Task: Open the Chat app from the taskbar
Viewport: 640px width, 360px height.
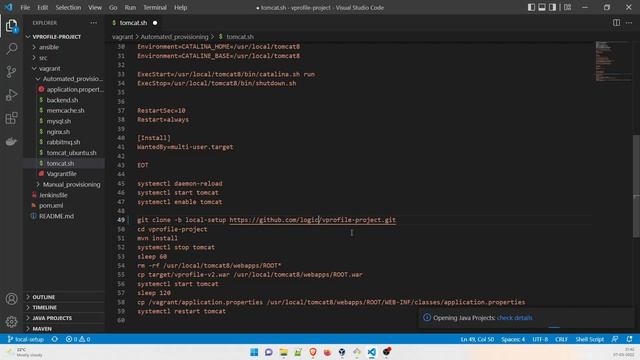Action: click(269, 352)
